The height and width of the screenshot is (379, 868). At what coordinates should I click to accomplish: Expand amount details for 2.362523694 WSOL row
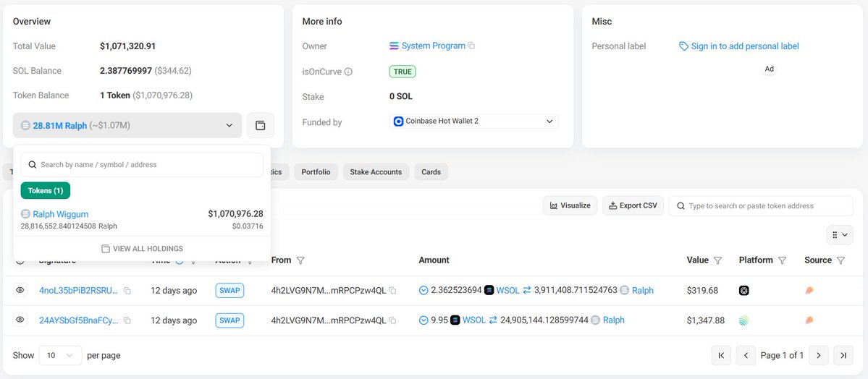(x=424, y=291)
